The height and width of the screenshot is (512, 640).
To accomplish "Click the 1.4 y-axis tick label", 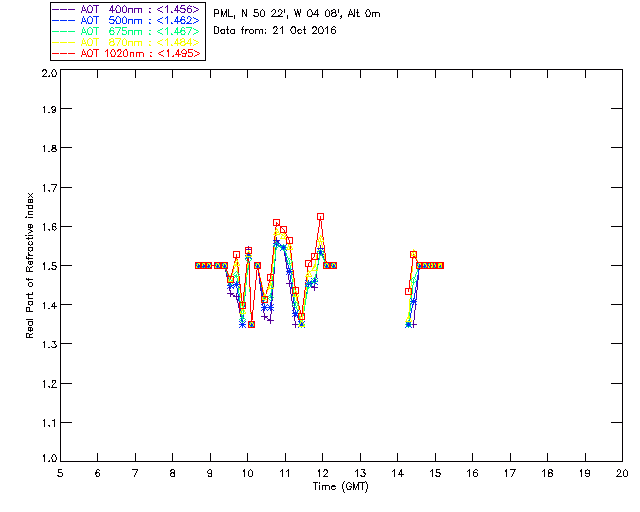I will [49, 305].
